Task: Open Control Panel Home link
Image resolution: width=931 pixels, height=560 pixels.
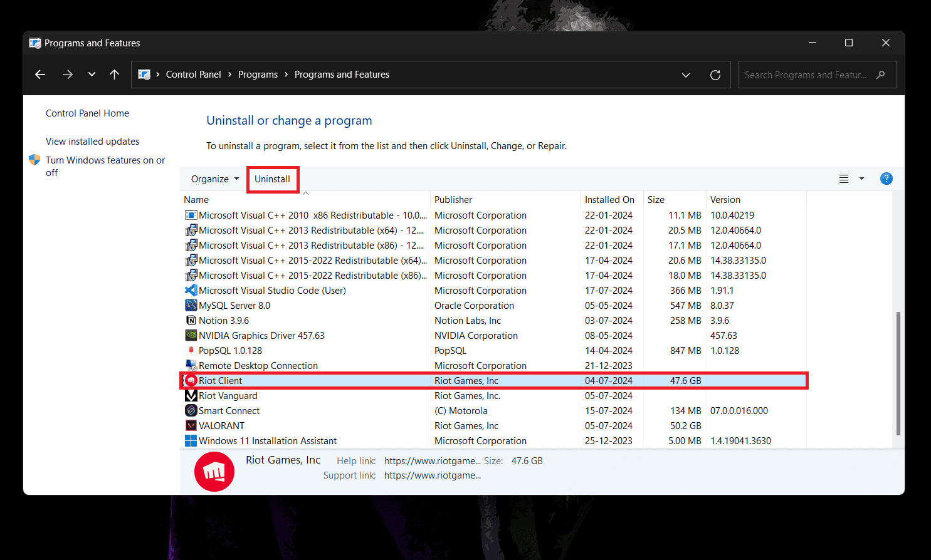Action: 87,113
